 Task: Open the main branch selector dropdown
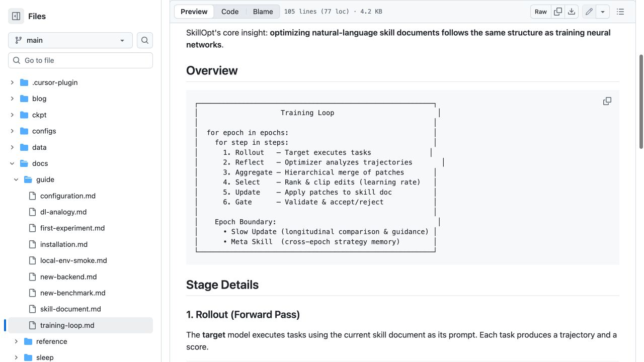tap(70, 40)
